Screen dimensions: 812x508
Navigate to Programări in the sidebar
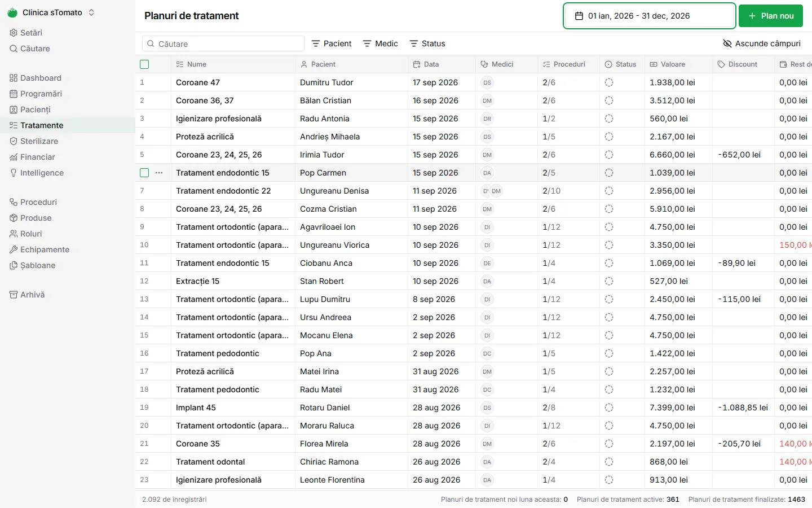[x=68, y=94]
